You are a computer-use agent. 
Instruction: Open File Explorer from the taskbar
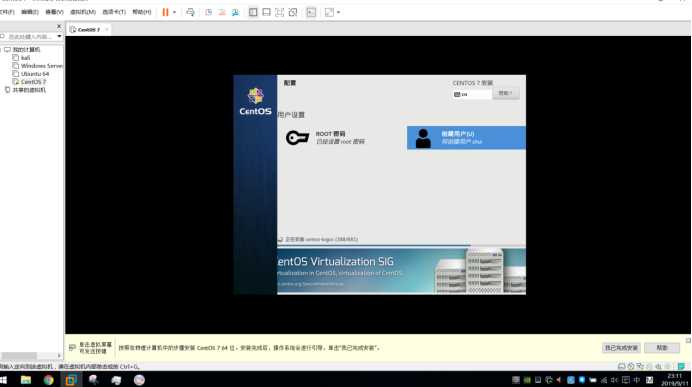26,379
